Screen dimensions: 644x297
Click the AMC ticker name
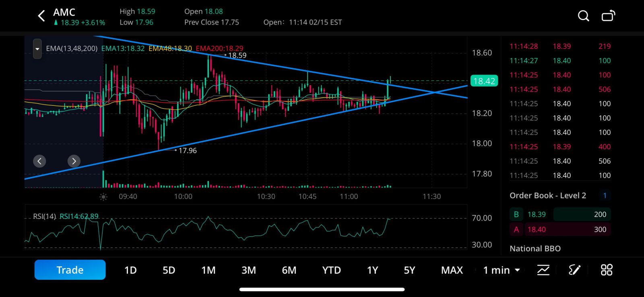click(x=64, y=12)
